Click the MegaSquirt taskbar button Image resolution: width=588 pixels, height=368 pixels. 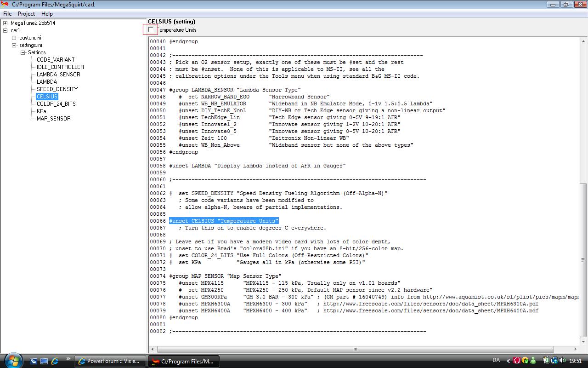pyautogui.click(x=183, y=361)
